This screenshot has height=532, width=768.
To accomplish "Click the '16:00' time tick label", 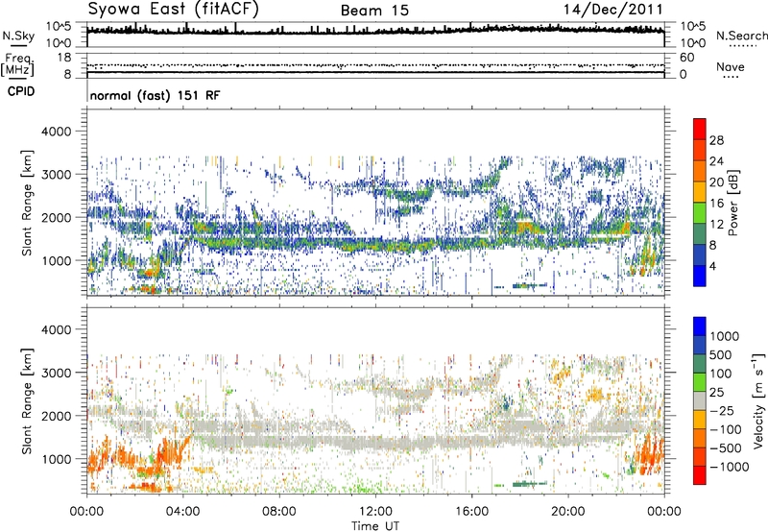I will [471, 512].
